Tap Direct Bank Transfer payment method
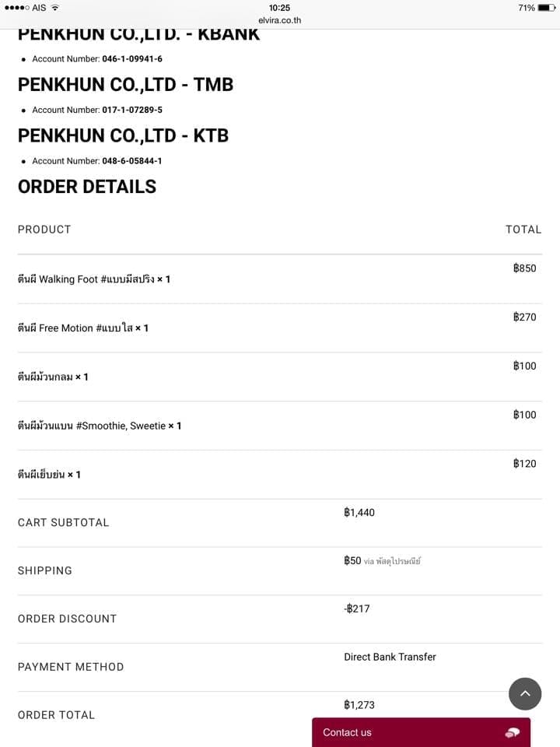This screenshot has width=560, height=747. point(390,657)
